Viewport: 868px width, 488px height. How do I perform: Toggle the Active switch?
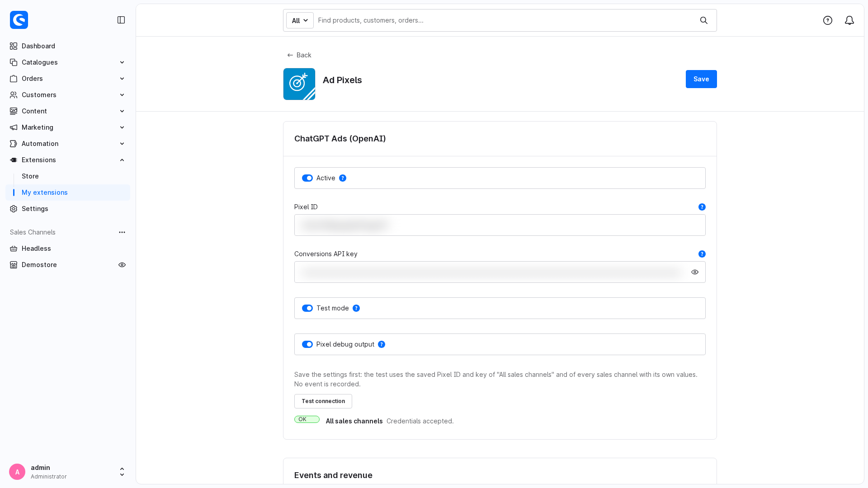pos(307,178)
